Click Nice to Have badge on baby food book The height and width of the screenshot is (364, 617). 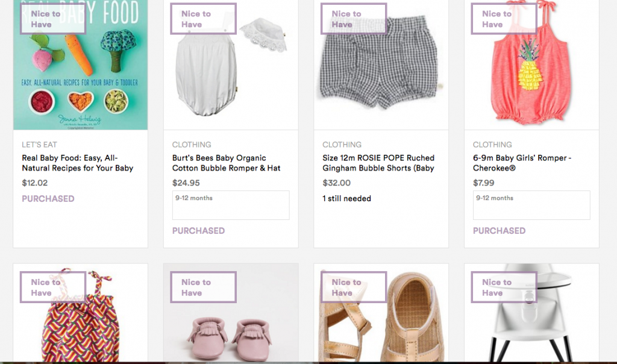pyautogui.click(x=53, y=19)
